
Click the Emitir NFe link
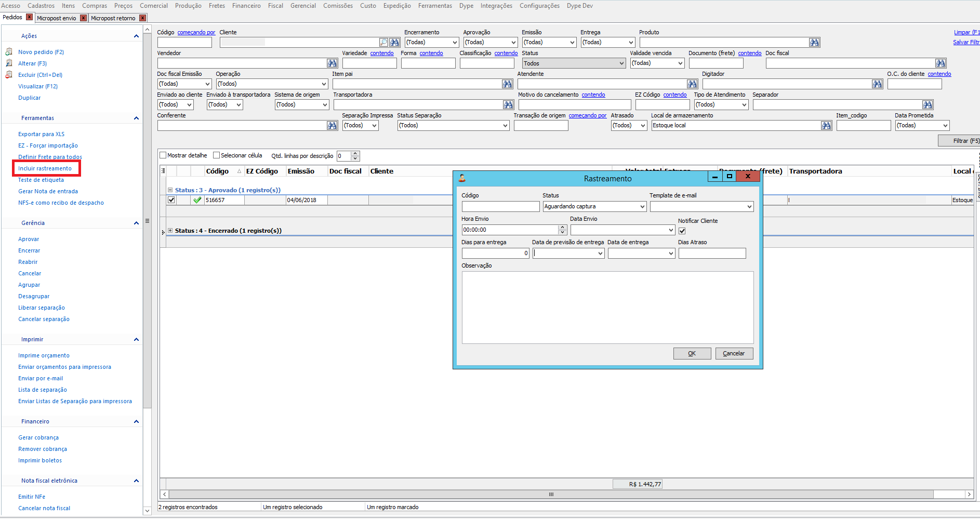pyautogui.click(x=32, y=497)
